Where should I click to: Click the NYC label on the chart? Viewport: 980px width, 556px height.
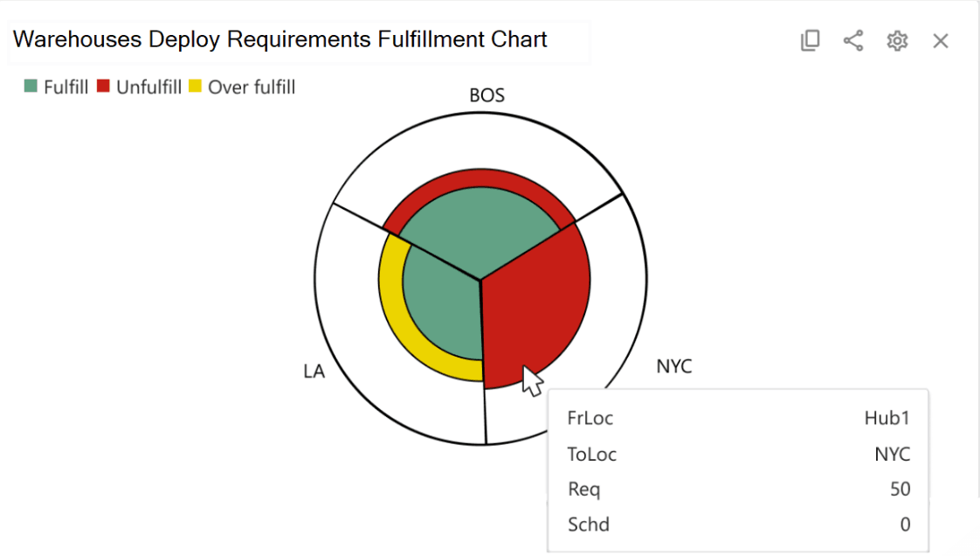coord(673,366)
